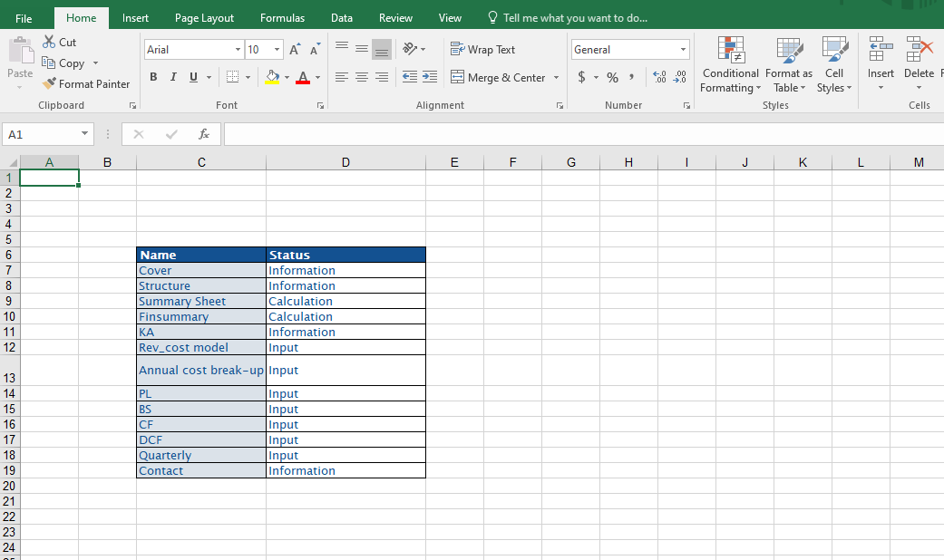Switch to the Insert tab
Screen dimensions: 944x560
(x=135, y=18)
